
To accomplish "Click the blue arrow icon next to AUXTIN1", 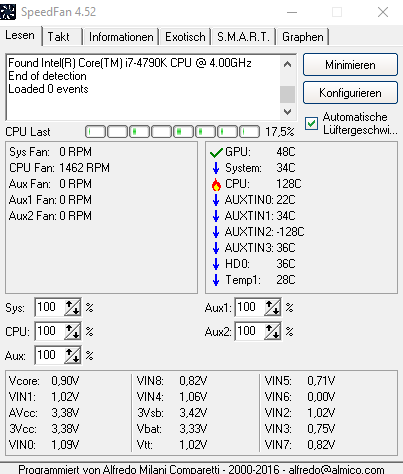I will 216,216.
